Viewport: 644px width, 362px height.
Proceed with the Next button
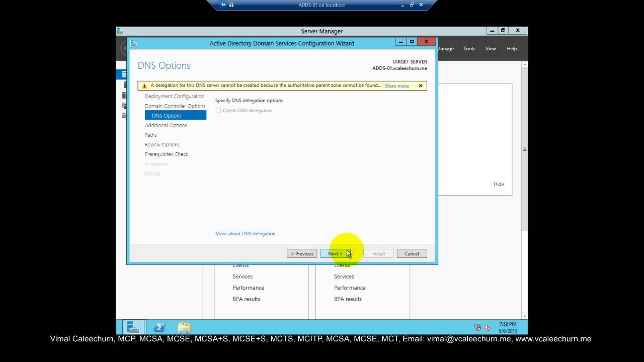point(336,253)
